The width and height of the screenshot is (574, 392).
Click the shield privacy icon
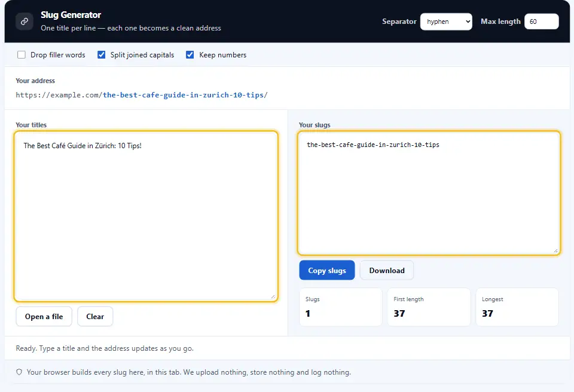[x=19, y=372]
